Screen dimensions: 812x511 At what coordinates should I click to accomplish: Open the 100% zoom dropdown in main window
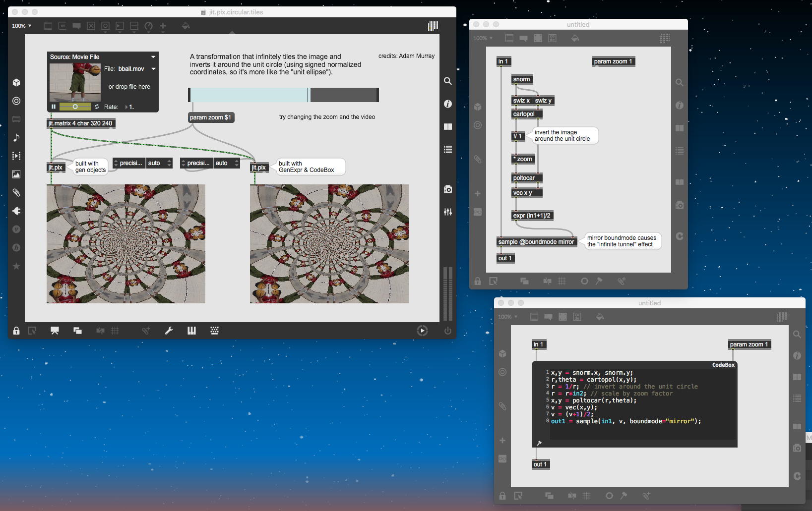click(x=22, y=26)
